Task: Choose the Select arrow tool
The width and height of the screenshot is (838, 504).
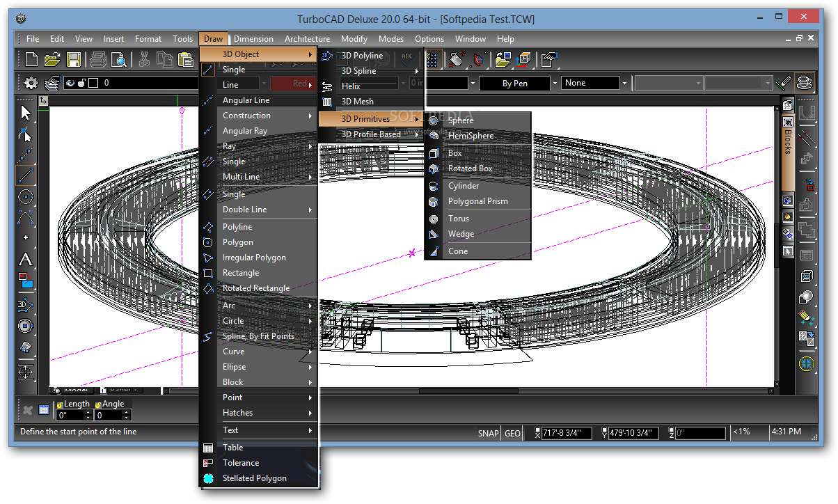Action: (x=26, y=113)
